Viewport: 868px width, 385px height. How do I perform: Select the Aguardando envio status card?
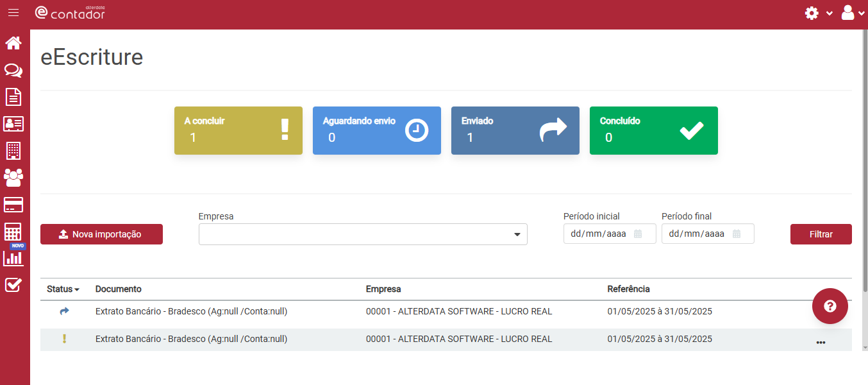[x=377, y=130]
